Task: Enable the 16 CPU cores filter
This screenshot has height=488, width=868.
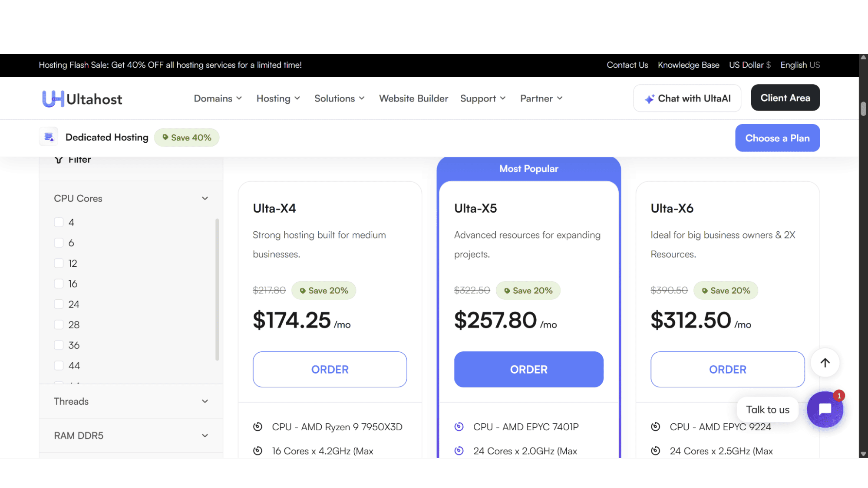Action: [59, 284]
